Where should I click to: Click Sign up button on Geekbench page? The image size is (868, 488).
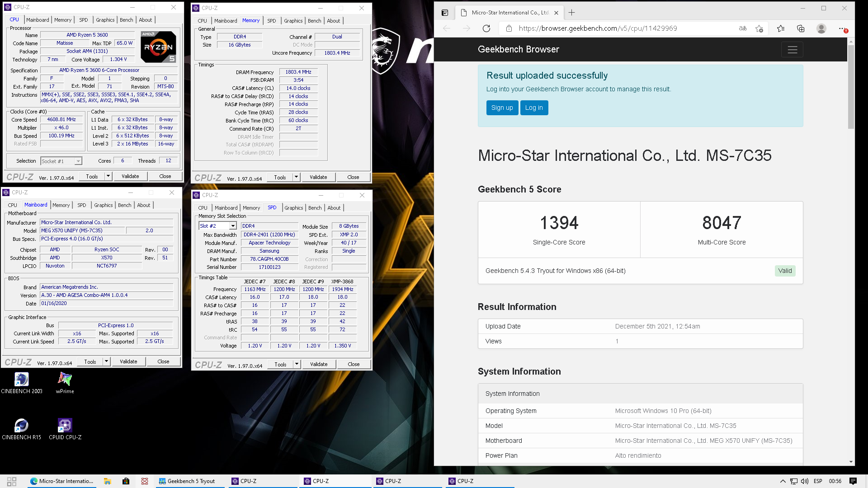coord(502,108)
